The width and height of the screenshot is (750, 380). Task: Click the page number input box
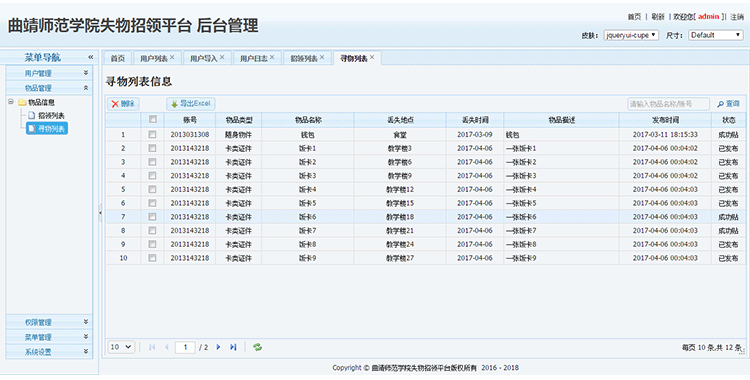[x=185, y=347]
